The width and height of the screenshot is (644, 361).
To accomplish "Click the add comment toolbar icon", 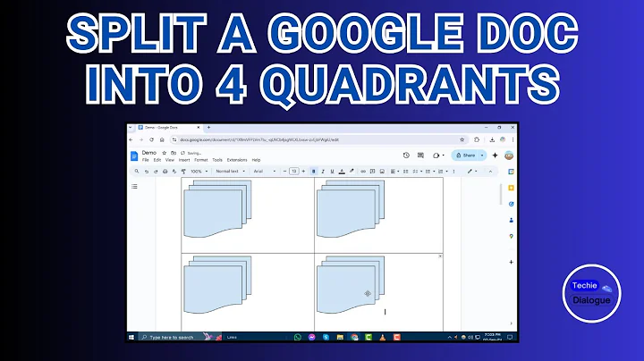I will 372,171.
